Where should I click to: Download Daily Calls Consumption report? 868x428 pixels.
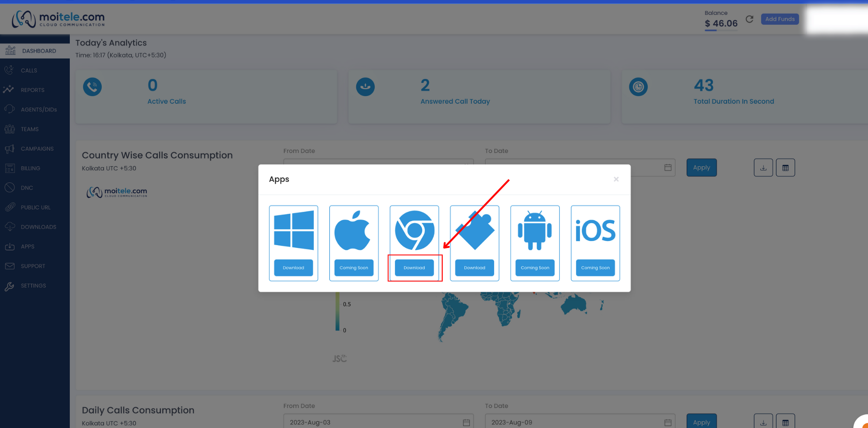(x=763, y=421)
